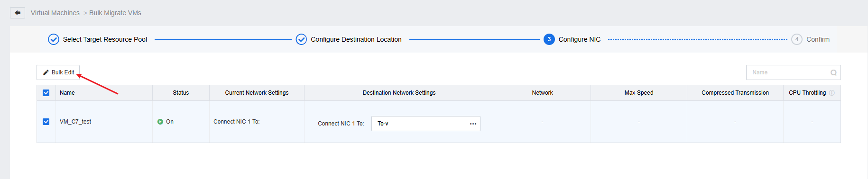Click the green On status icon
The image size is (868, 179).
(160, 122)
